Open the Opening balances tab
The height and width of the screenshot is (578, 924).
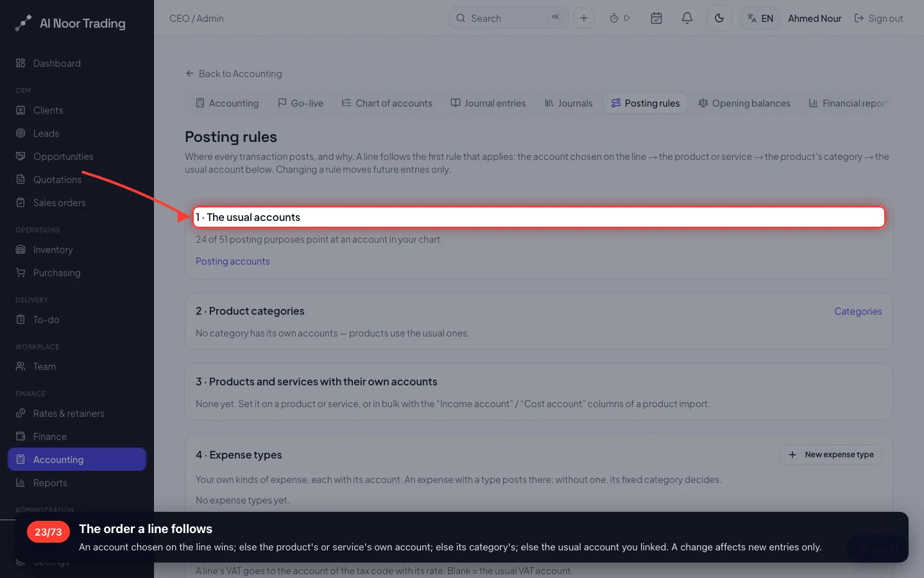pos(744,103)
